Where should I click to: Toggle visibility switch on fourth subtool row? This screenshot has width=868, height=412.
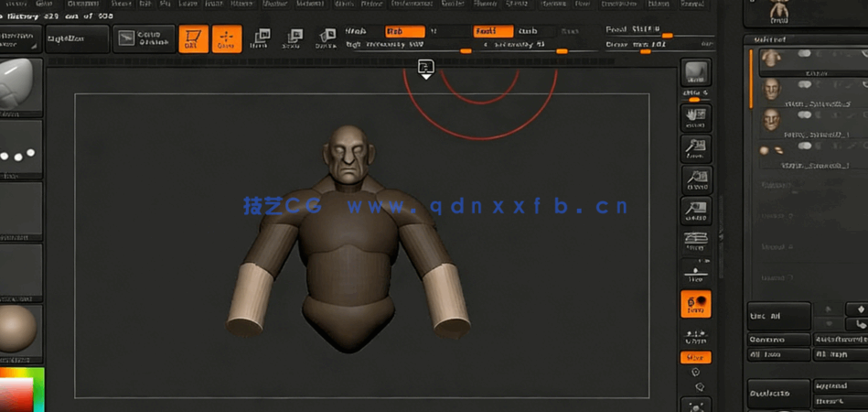coord(804,146)
